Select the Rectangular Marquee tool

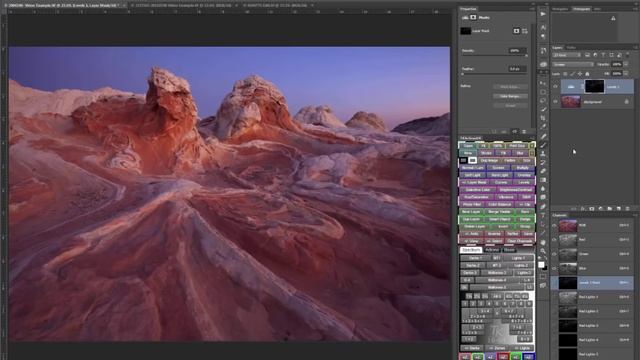coord(543,91)
